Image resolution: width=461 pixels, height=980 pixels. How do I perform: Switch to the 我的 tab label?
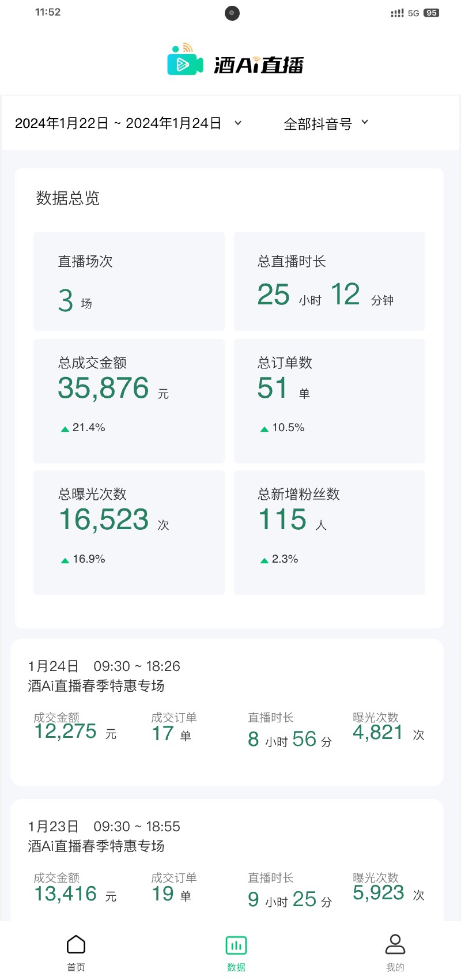395,967
